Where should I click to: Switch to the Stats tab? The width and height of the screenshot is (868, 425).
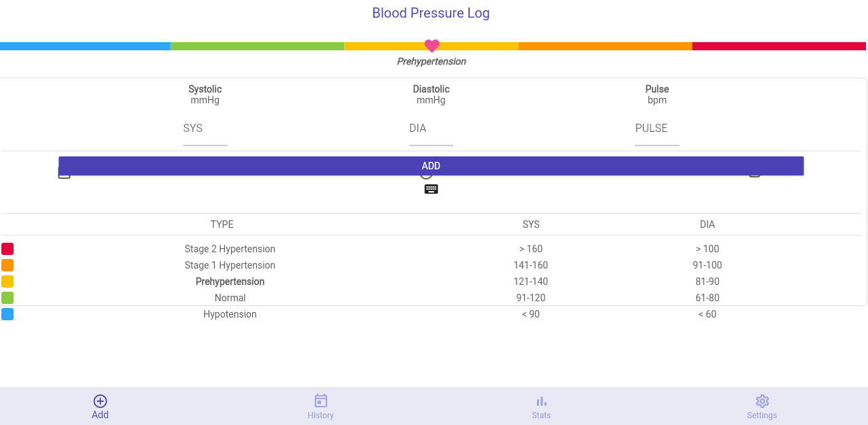click(x=540, y=406)
